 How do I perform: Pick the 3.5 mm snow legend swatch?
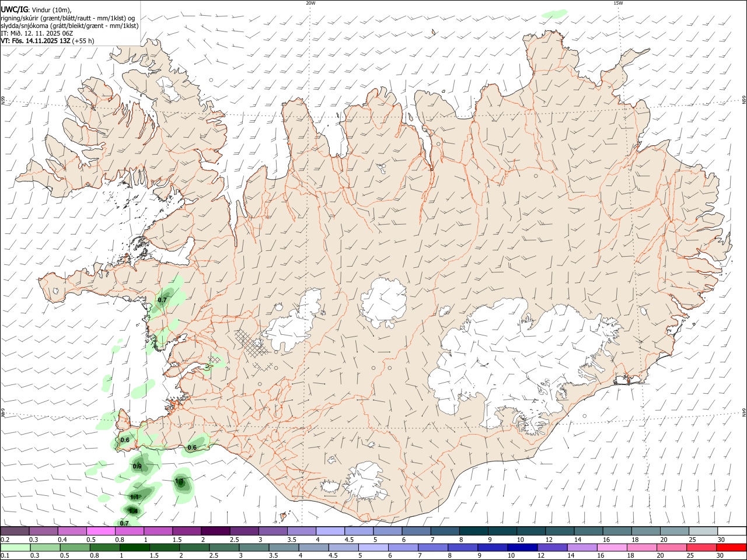pyautogui.click(x=301, y=531)
